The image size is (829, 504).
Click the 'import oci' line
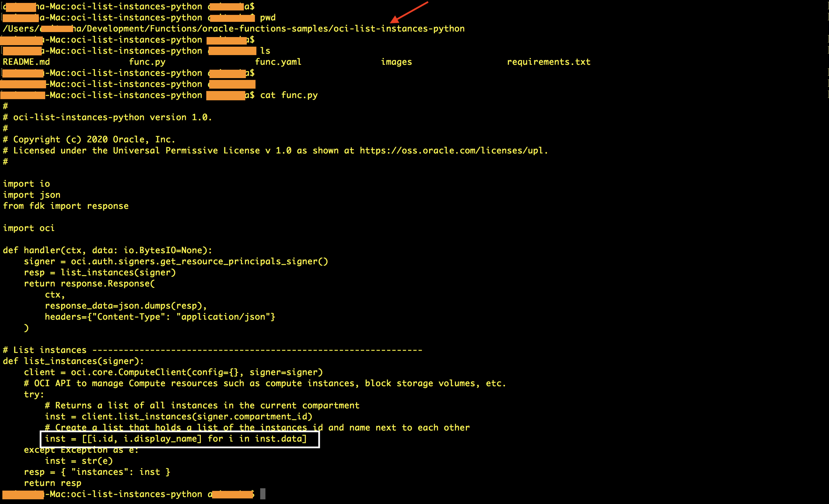click(29, 228)
